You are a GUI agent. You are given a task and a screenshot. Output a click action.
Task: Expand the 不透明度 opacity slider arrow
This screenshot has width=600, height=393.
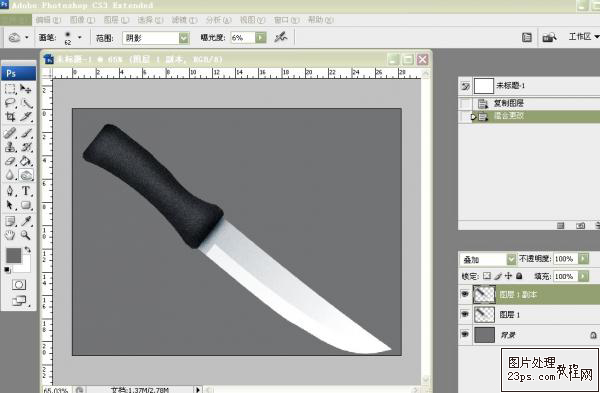(583, 259)
